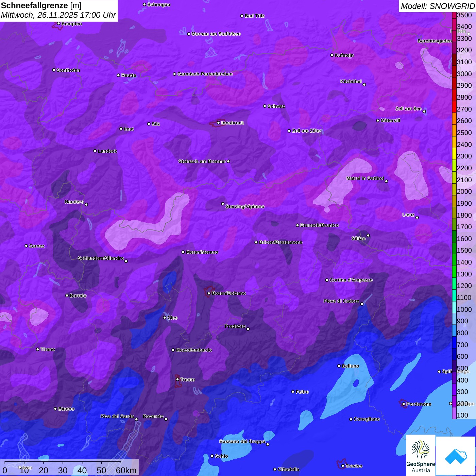Viewport: 476px width, 476px height.
Task: Click the Bozen/Bolzano city marker
Action: pyautogui.click(x=209, y=293)
